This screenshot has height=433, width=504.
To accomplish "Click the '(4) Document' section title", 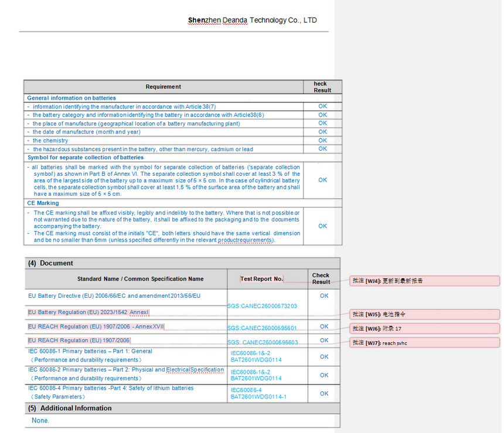I will point(50,263).
